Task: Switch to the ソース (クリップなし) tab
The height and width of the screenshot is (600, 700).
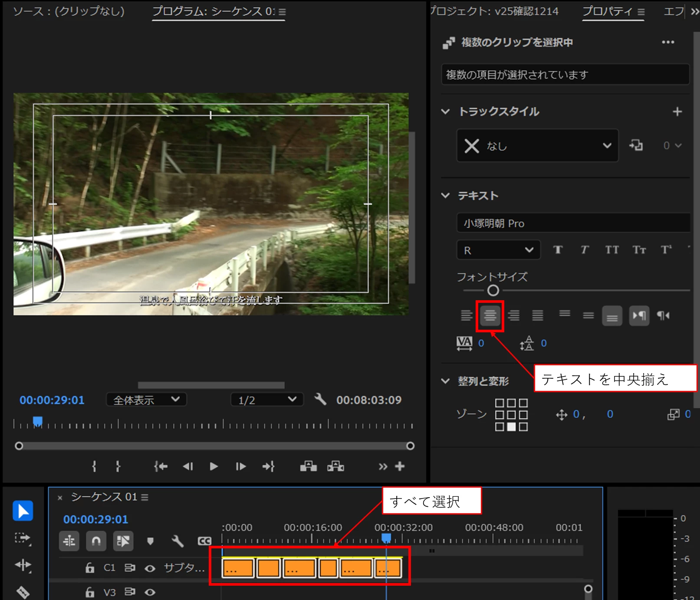Action: (69, 11)
